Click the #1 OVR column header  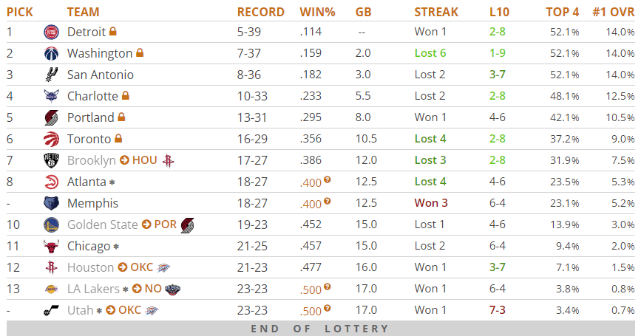(613, 12)
